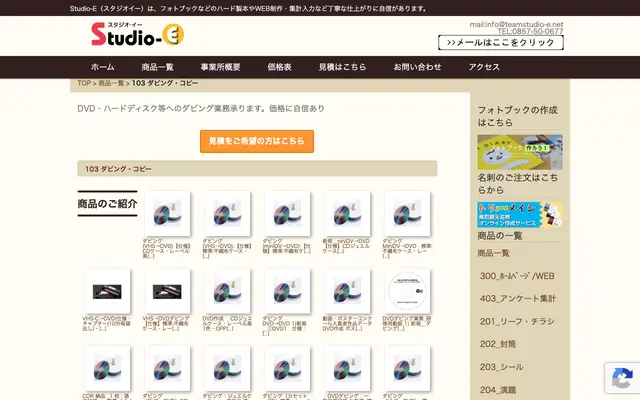Open 300_ホームページ/WEB category
The height and width of the screenshot is (400, 640).
pyautogui.click(x=517, y=276)
